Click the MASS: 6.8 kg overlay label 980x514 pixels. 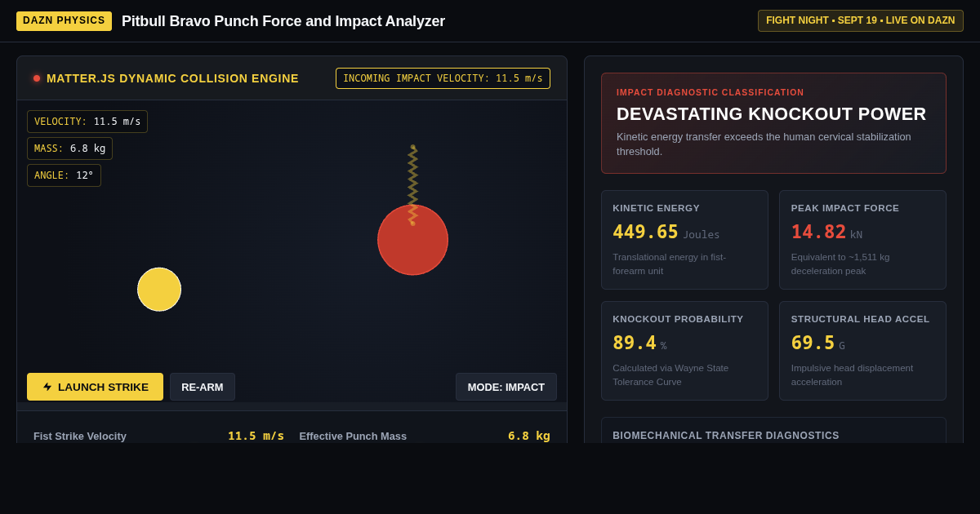click(69, 148)
